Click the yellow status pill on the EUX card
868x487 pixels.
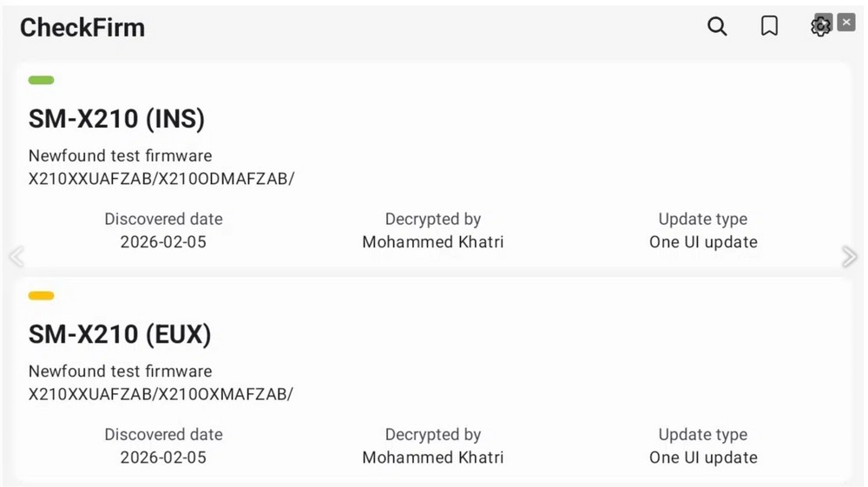tap(41, 296)
